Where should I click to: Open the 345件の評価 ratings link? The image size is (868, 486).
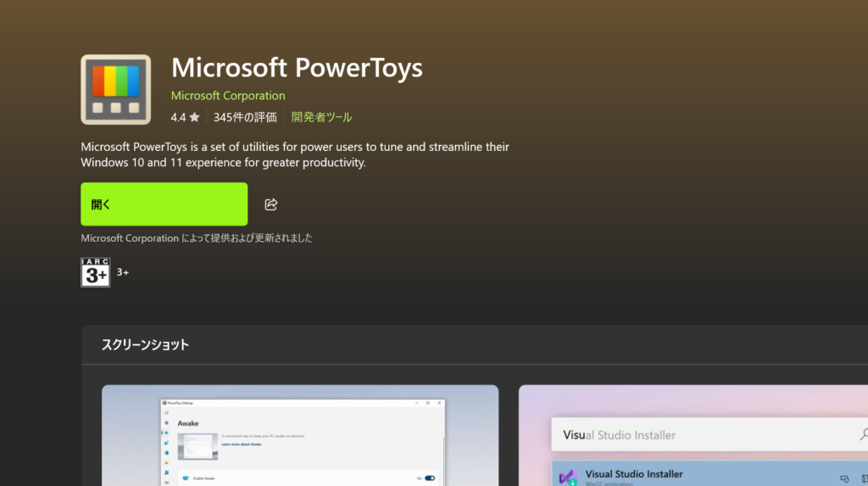click(x=245, y=118)
